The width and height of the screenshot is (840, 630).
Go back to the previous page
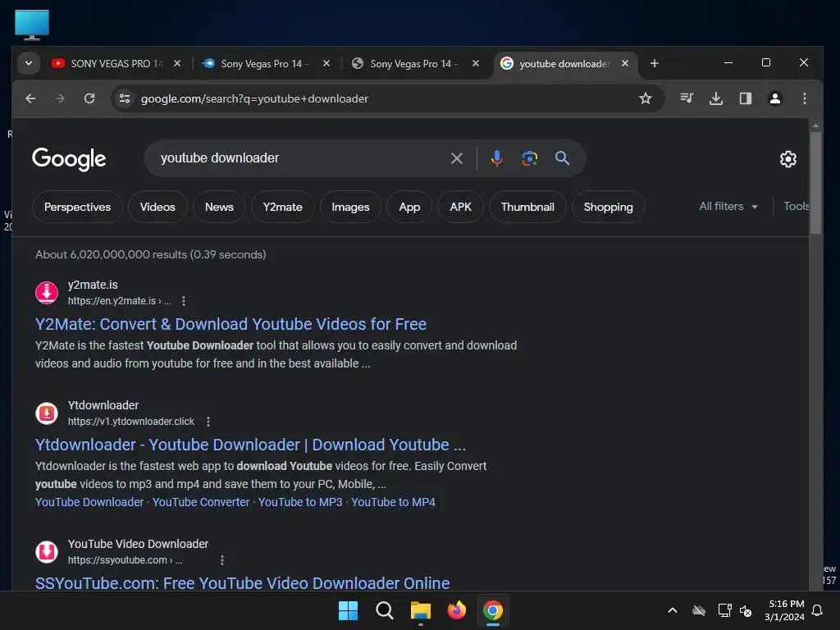tap(30, 98)
